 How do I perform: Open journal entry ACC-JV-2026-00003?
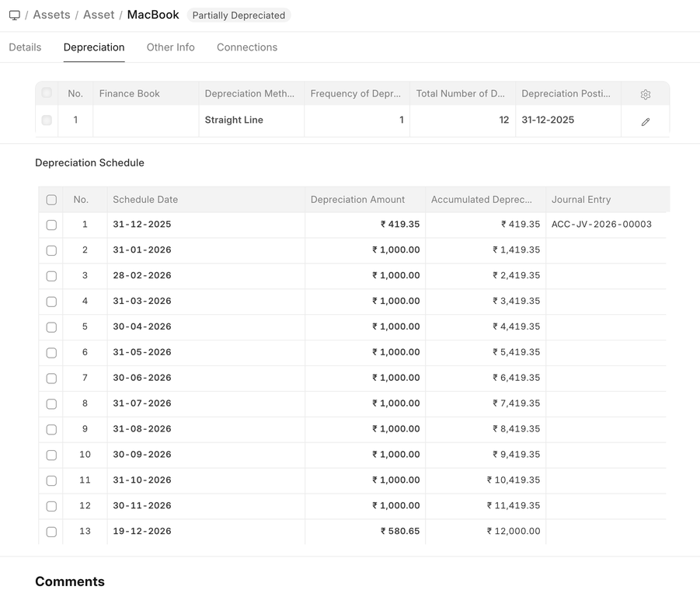click(601, 224)
